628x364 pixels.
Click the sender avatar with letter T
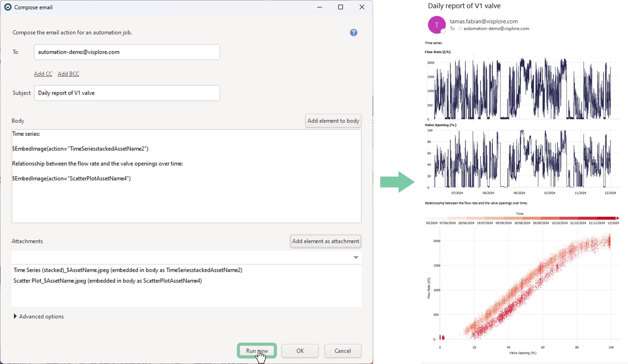[437, 25]
